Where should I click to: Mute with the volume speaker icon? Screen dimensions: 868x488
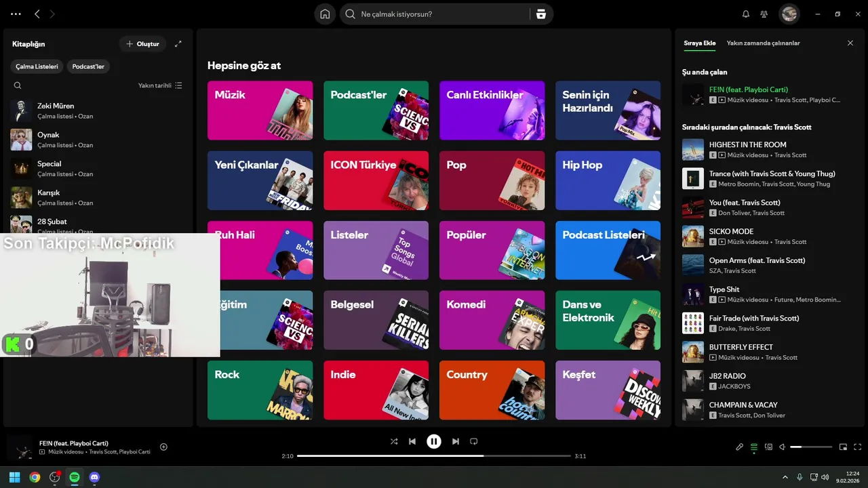783,447
